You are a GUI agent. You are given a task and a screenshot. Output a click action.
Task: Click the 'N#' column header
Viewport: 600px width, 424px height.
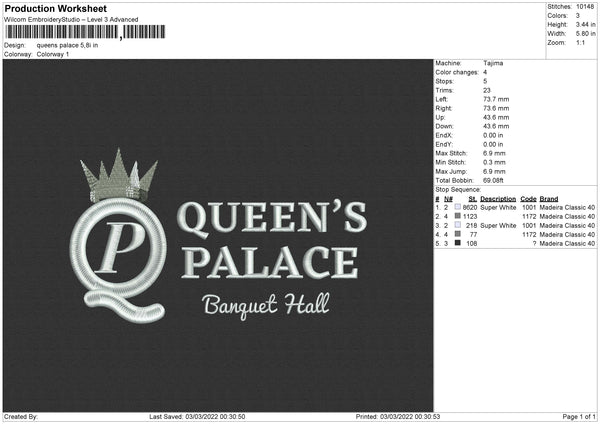[x=448, y=199]
